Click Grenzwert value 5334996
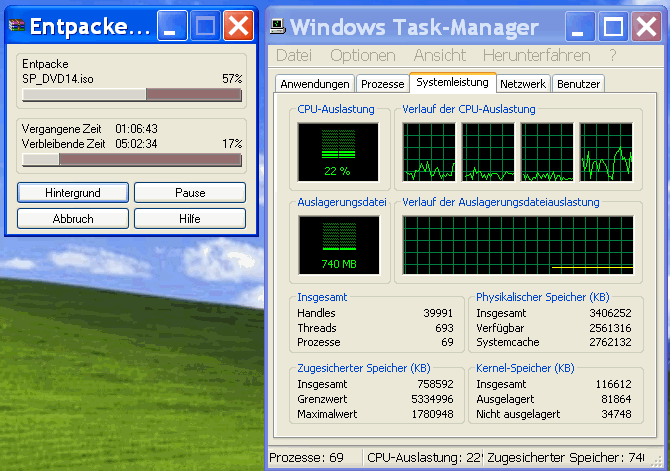 pos(432,399)
